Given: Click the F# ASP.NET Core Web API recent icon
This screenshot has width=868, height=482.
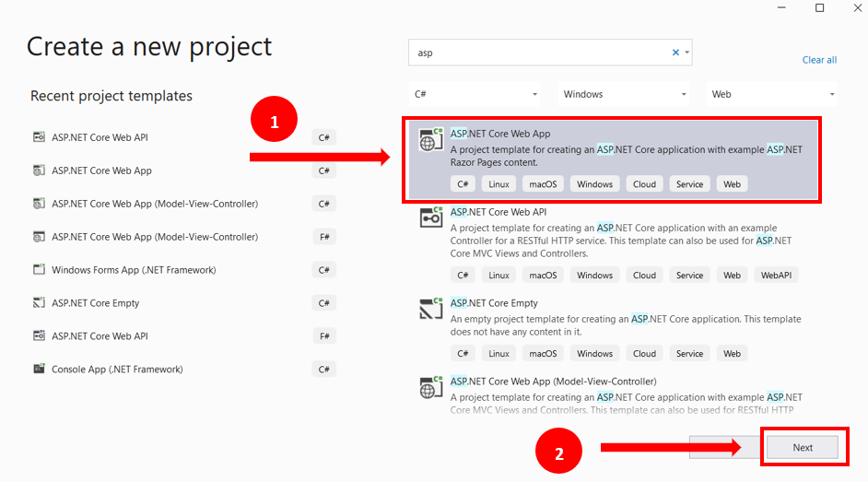Looking at the screenshot, I should tap(39, 335).
